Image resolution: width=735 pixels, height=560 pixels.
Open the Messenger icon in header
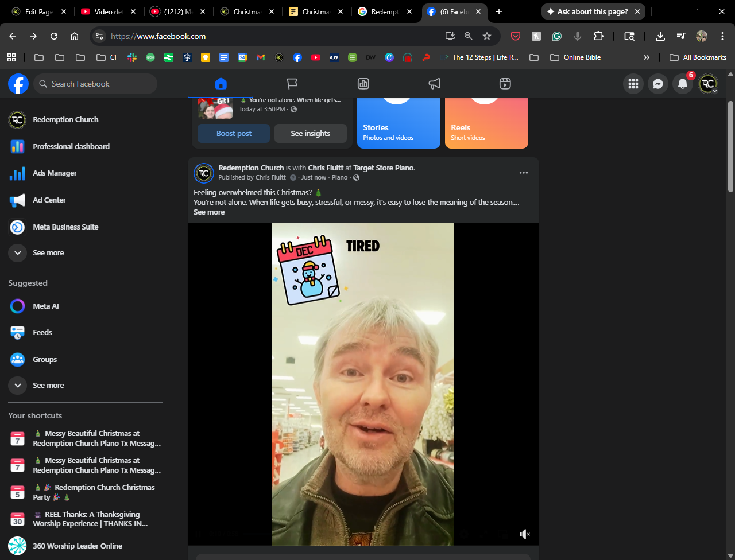pos(658,84)
